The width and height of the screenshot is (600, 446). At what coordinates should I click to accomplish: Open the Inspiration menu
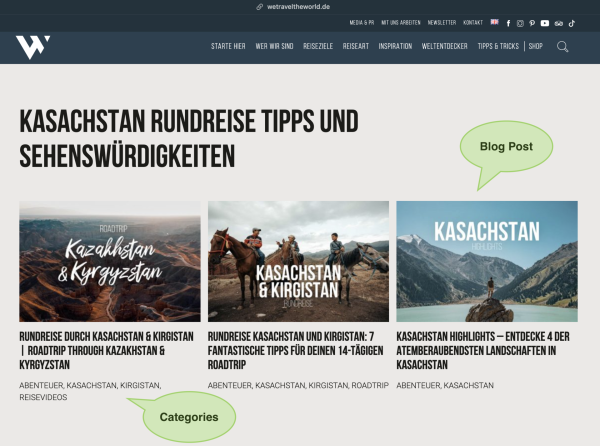click(395, 46)
